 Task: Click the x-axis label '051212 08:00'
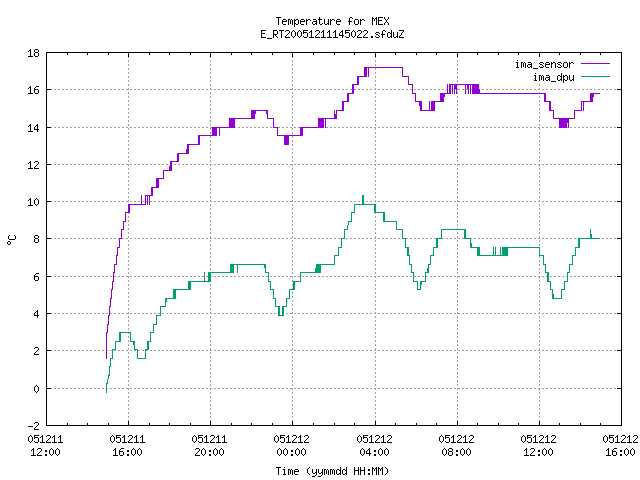(456, 445)
